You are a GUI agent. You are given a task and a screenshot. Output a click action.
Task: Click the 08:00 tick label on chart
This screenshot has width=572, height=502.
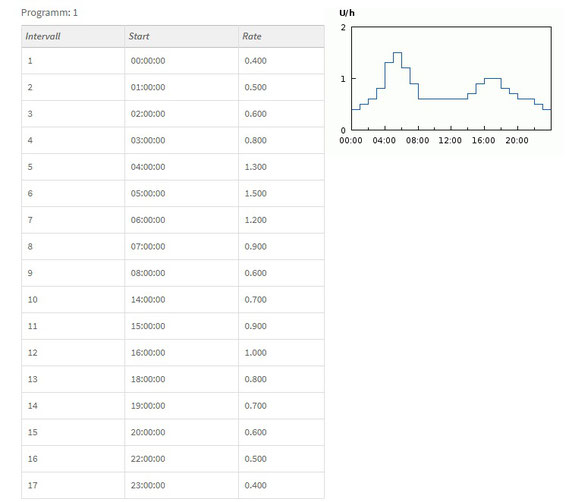tap(417, 140)
